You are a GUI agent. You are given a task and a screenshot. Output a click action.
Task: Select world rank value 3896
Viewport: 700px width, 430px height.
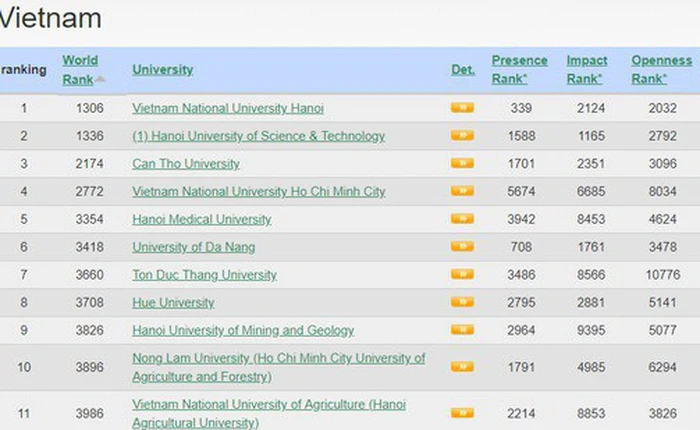coord(89,367)
